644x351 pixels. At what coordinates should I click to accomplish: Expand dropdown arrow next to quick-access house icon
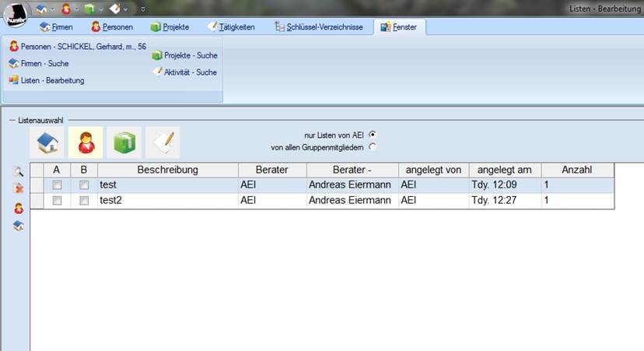[52, 9]
